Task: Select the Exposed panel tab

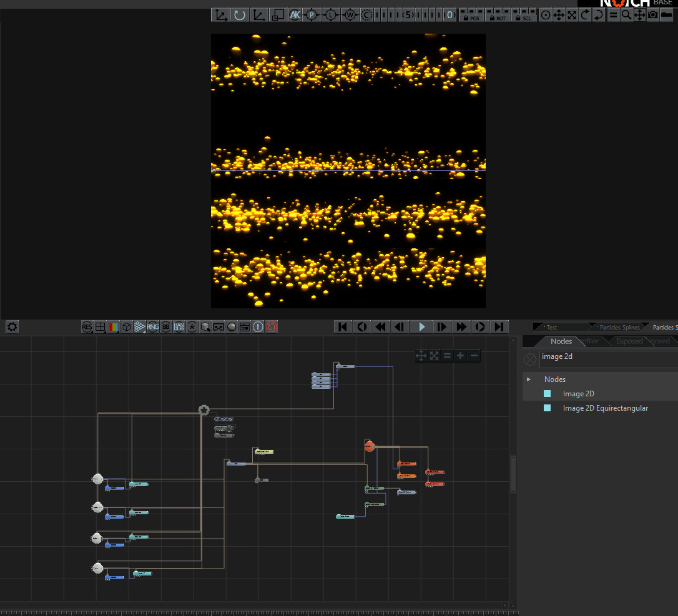Action: point(629,341)
